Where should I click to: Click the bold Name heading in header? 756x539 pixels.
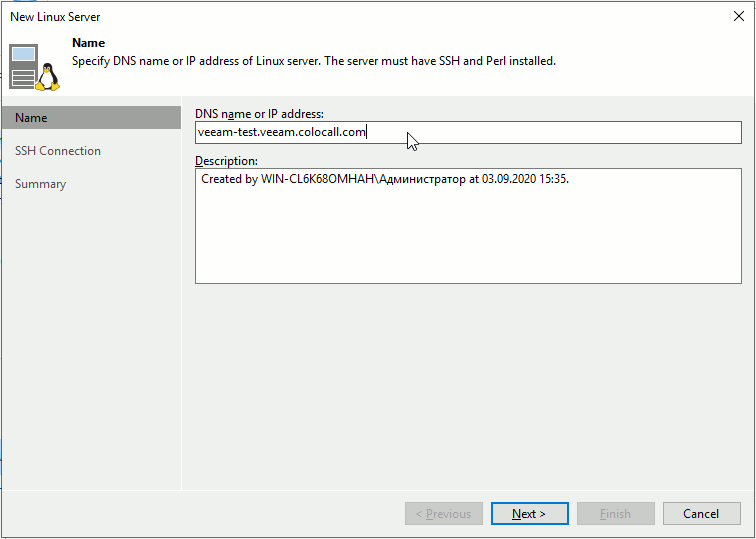89,44
